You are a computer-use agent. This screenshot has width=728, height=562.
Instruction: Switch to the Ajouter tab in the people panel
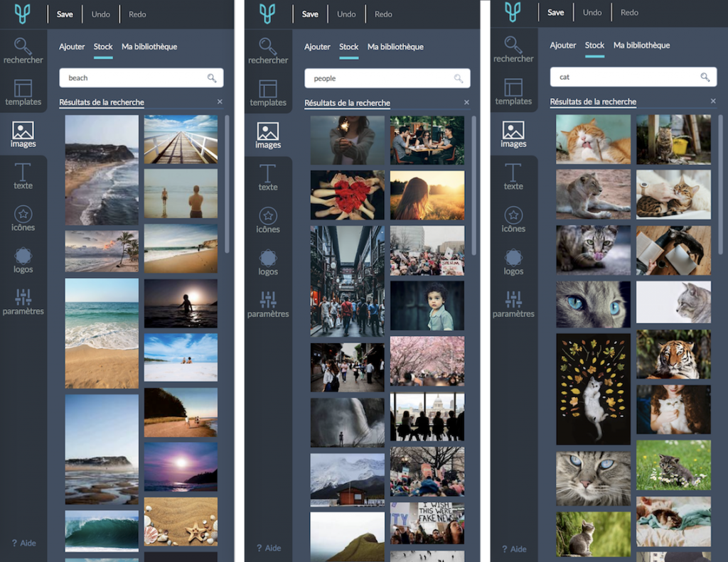[317, 47]
